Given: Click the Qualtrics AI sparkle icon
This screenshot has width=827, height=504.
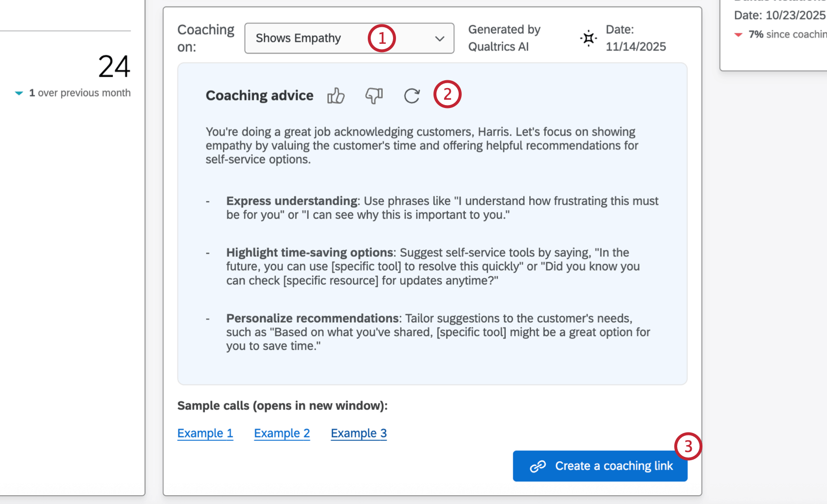Looking at the screenshot, I should 589,38.
